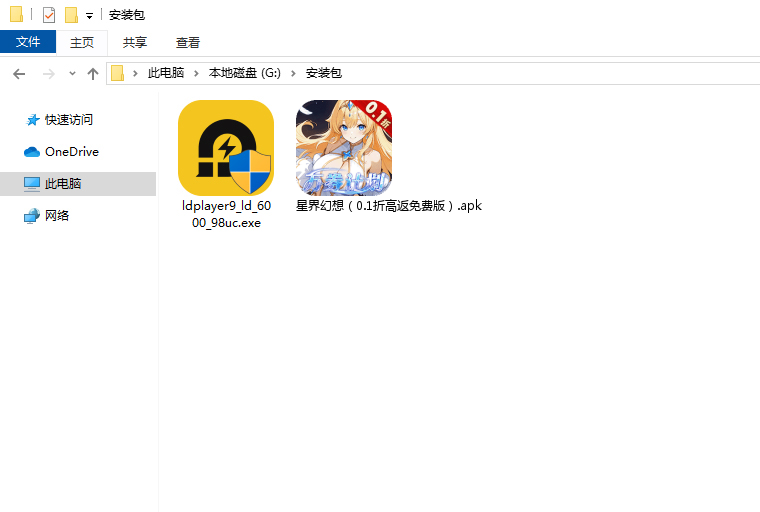Image resolution: width=760 pixels, height=512 pixels.
Task: Click the quick access toolbar properties icon
Action: [49, 15]
